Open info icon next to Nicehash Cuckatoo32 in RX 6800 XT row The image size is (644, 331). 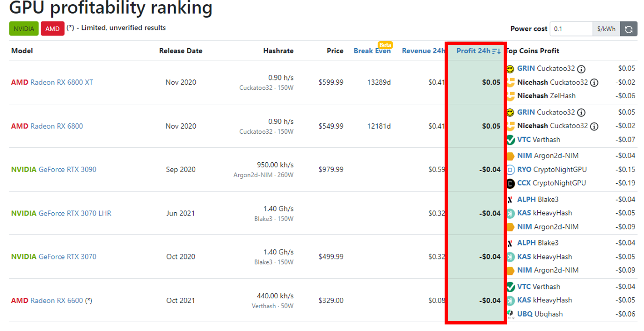(x=594, y=83)
